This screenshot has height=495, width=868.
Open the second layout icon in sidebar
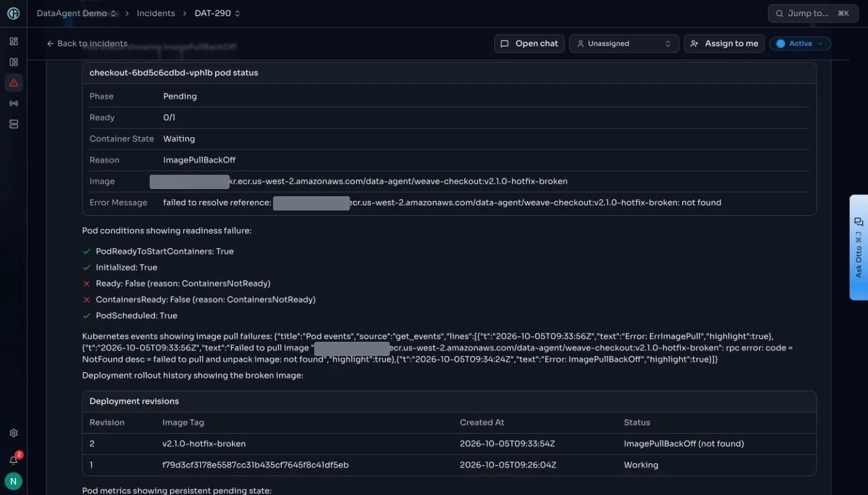14,62
